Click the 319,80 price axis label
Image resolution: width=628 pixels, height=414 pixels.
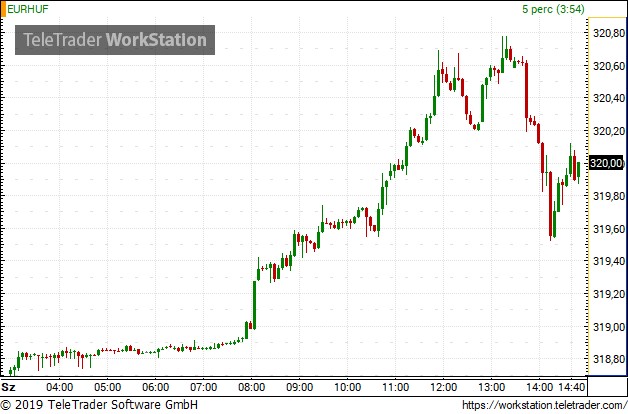[608, 196]
